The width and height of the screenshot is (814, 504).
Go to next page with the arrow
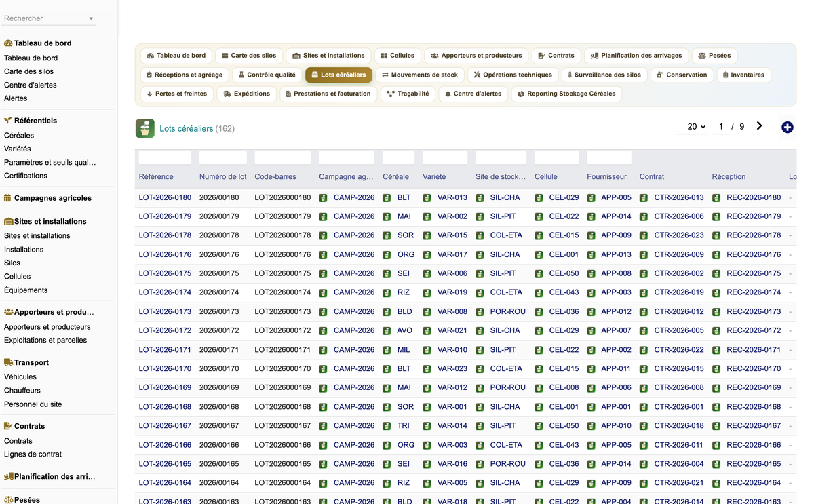point(759,126)
